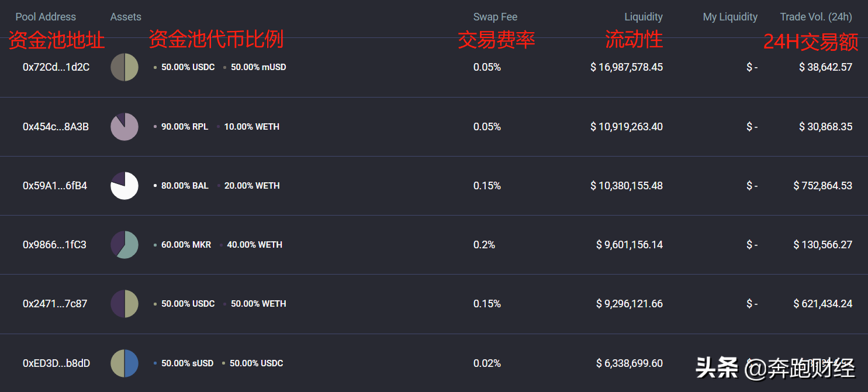The image size is (868, 392).
Task: Click the MKR/WETH pool's asset pie chart
Action: tap(124, 244)
